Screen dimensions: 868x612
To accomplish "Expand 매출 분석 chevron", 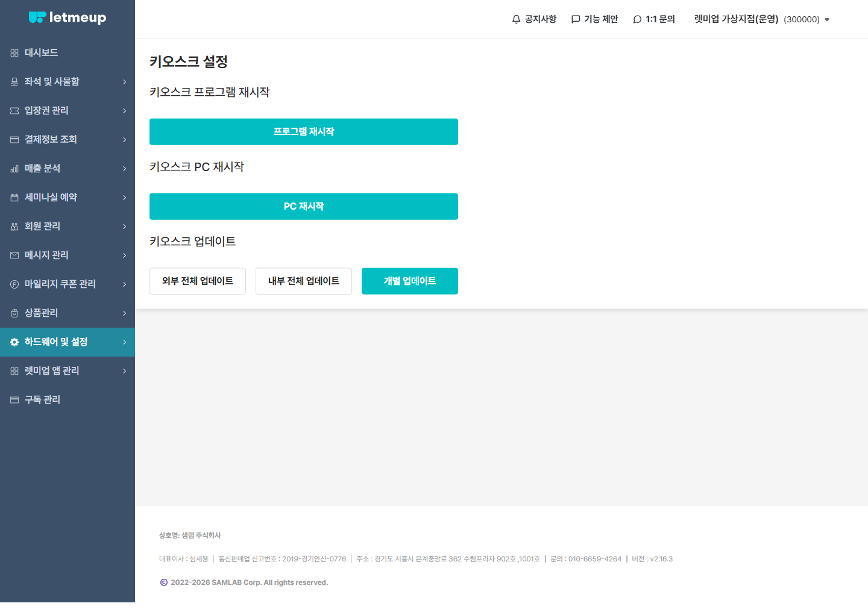I will click(x=125, y=169).
